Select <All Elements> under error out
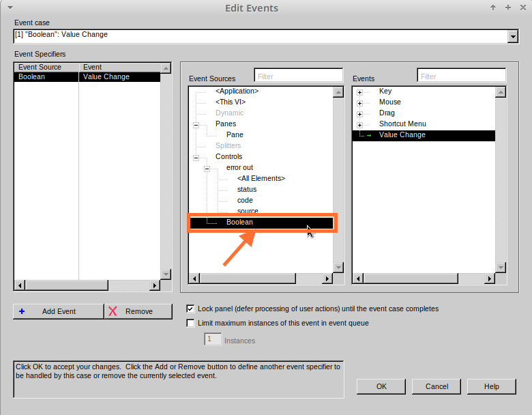532x415 pixels. 261,178
